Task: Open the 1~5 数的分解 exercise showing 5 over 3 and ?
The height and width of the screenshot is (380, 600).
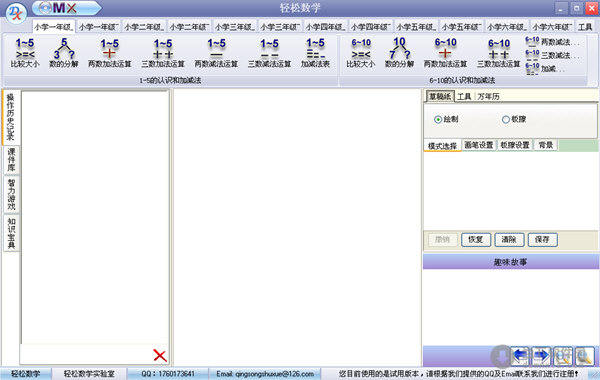Action: tap(64, 53)
